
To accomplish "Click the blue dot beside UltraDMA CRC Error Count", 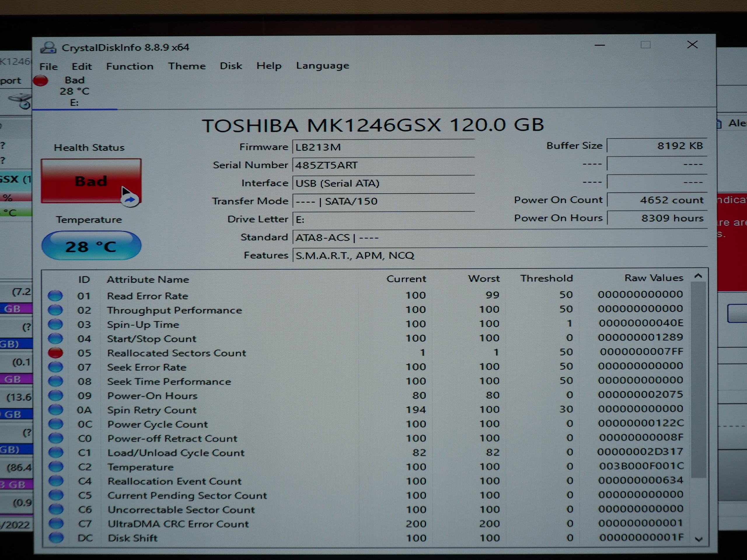I will coord(56,524).
